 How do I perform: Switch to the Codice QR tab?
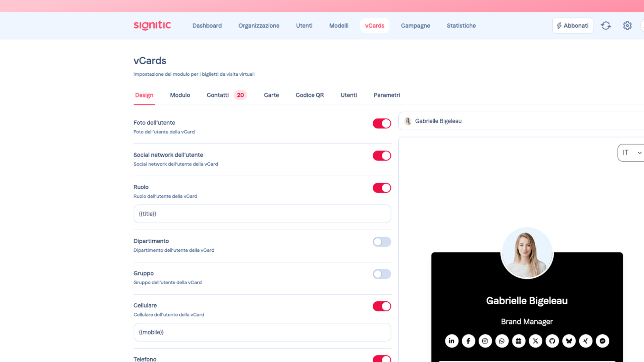[x=310, y=95]
